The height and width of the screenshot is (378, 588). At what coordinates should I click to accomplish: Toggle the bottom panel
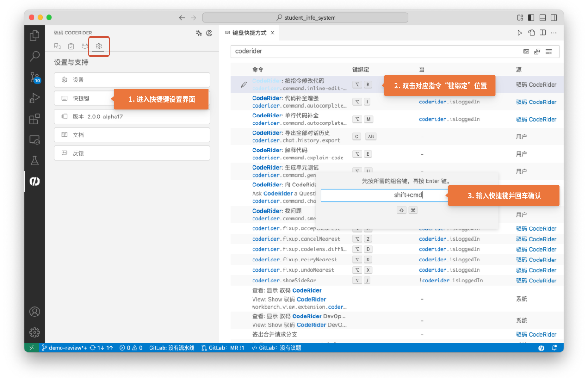[x=542, y=18]
